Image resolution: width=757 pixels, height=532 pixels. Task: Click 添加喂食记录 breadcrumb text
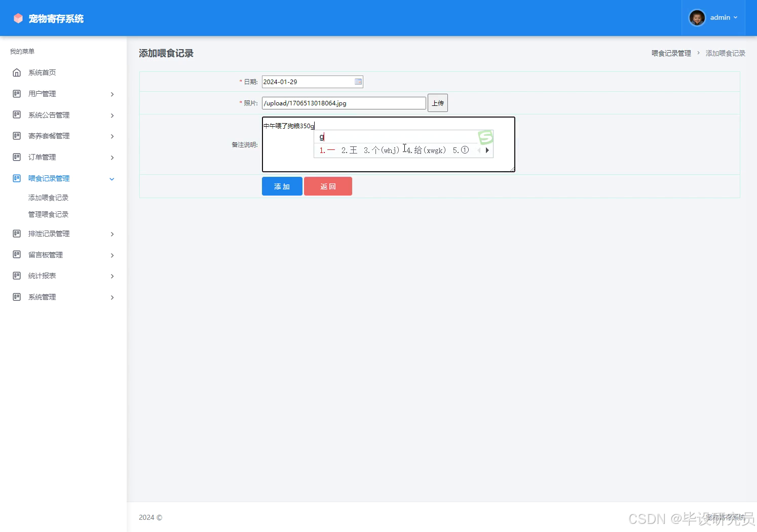726,53
